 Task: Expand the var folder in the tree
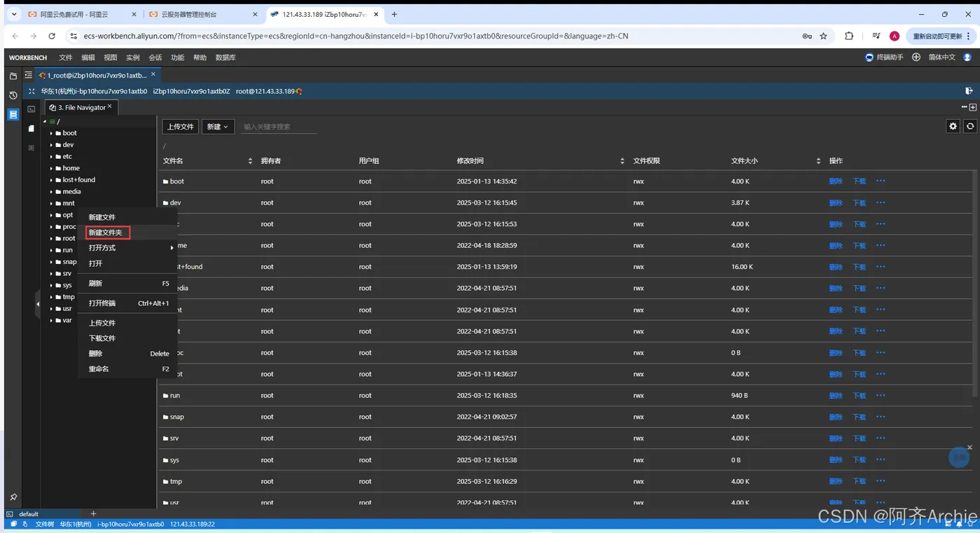51,320
